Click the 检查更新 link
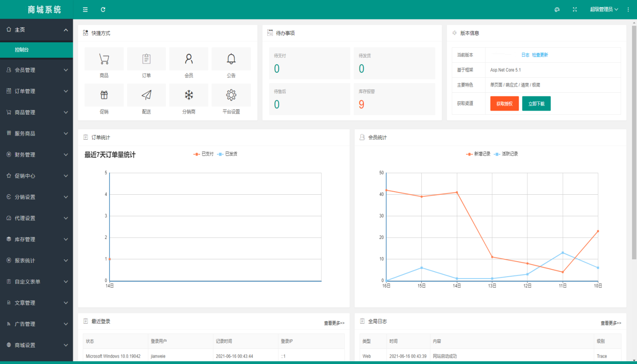Image resolution: width=637 pixels, height=364 pixels. 540,55
